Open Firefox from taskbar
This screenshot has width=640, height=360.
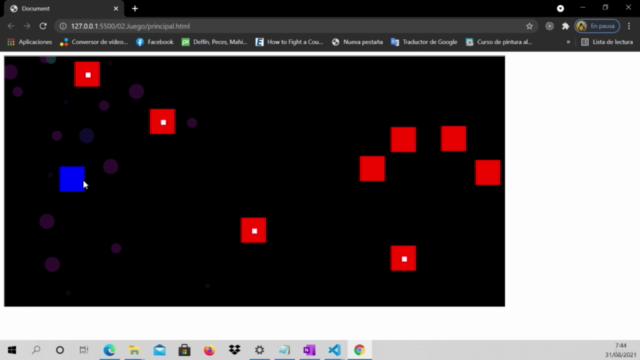(x=209, y=350)
